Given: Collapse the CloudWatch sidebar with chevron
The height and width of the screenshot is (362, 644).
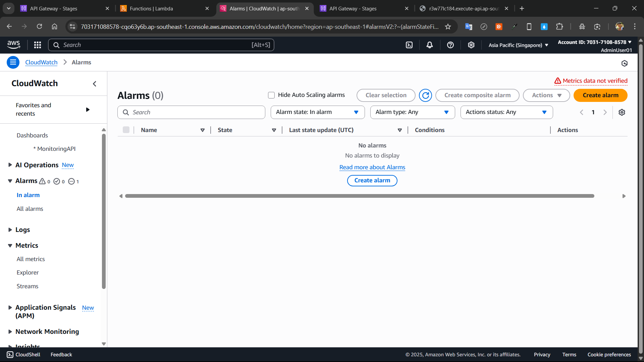Looking at the screenshot, I should pos(95,84).
